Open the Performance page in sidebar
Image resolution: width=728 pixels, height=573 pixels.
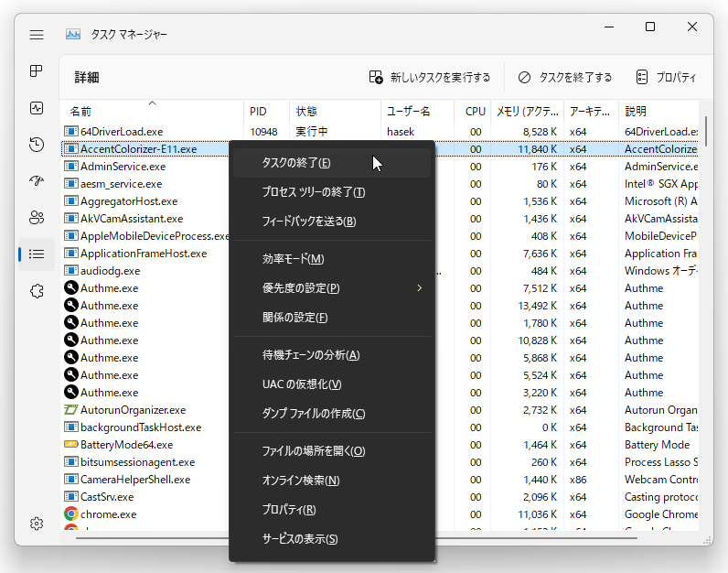[x=37, y=108]
